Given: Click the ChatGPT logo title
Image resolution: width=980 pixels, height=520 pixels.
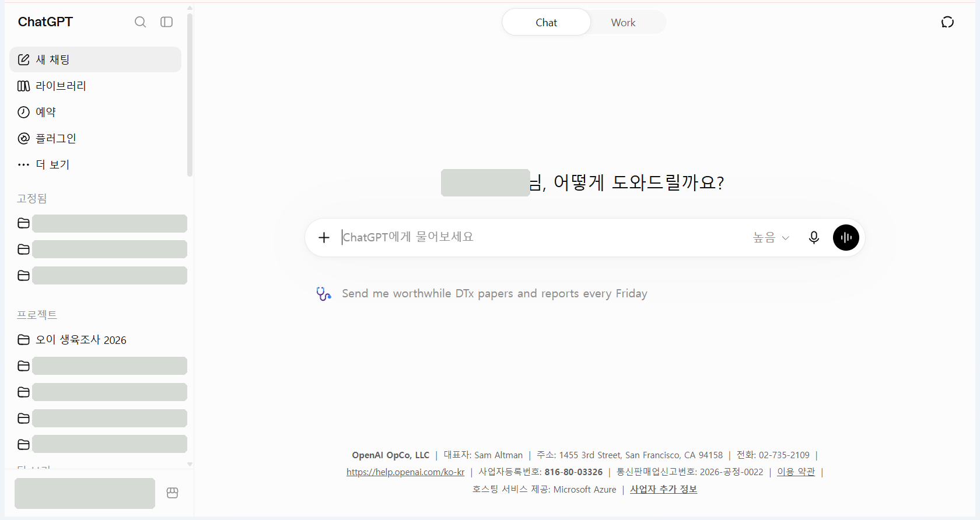Looking at the screenshot, I should 45,22.
